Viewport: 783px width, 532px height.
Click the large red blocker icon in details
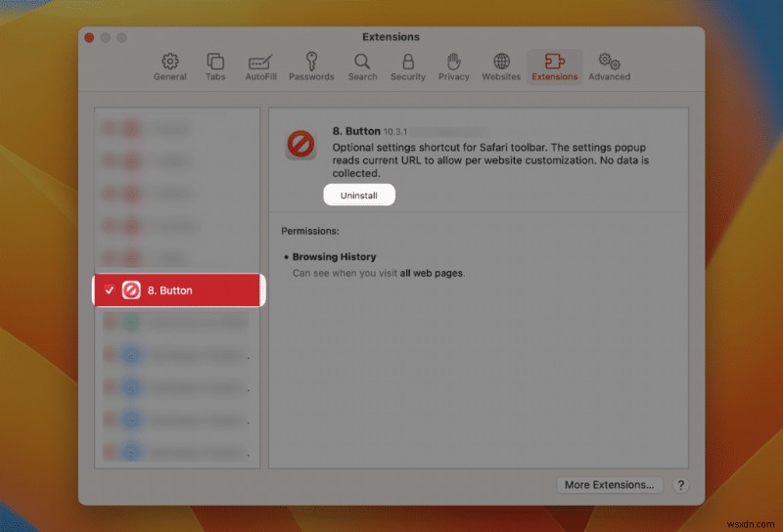tap(300, 144)
